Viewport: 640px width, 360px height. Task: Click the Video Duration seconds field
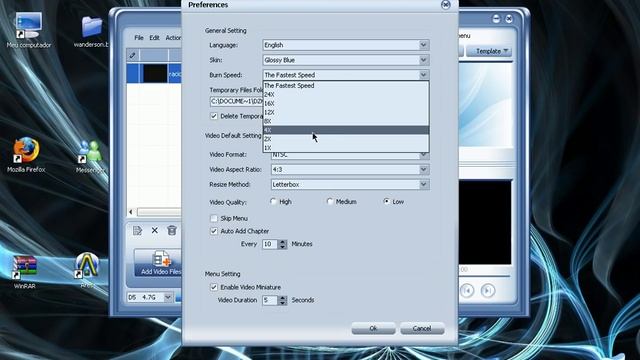pyautogui.click(x=270, y=300)
